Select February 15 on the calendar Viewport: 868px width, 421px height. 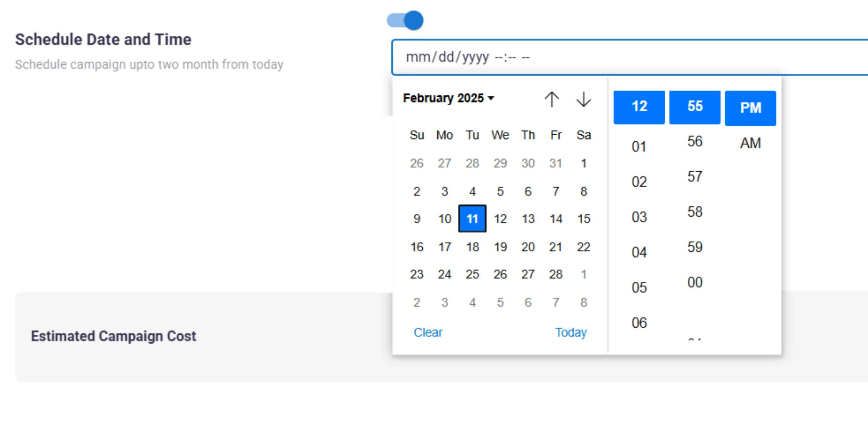click(x=584, y=218)
